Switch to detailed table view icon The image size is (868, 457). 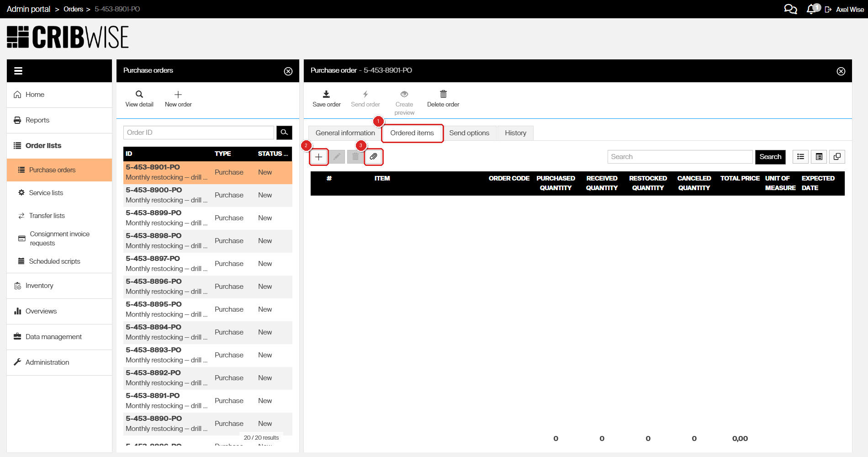819,157
